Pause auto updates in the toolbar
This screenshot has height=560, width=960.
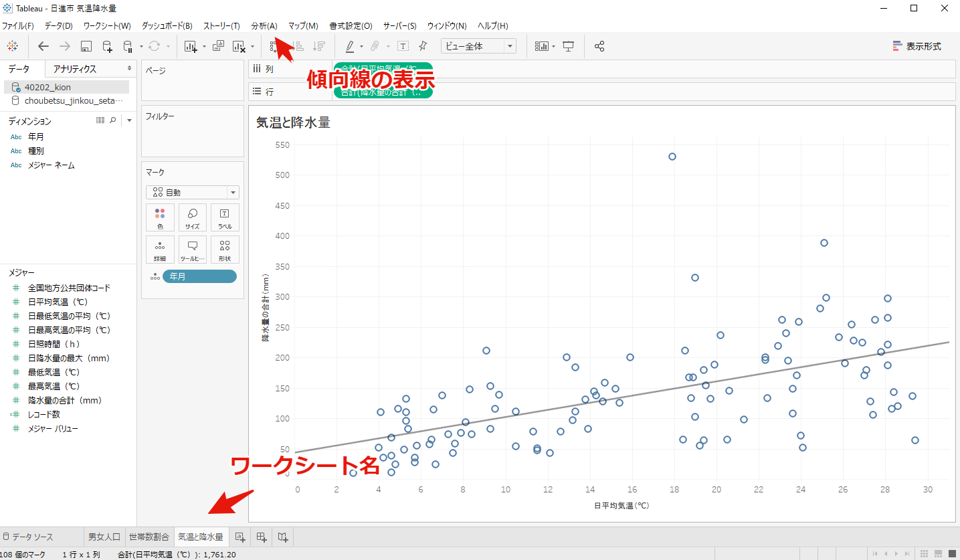click(128, 46)
